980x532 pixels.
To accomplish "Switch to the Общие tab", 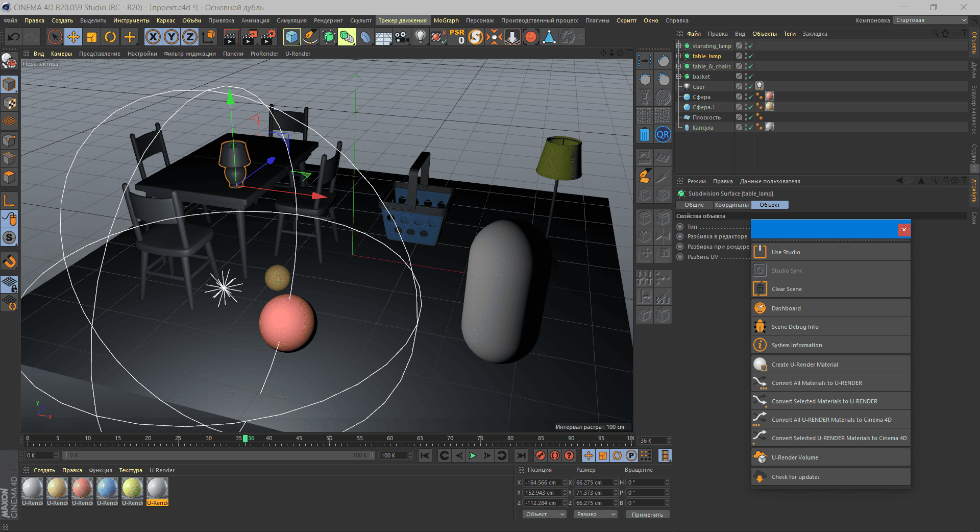I will pyautogui.click(x=694, y=205).
